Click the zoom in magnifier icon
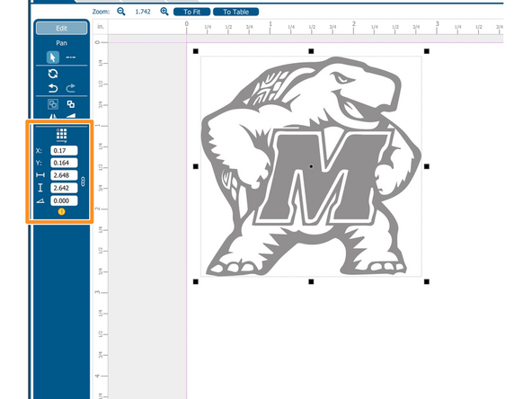The width and height of the screenshot is (532, 399). [164, 12]
